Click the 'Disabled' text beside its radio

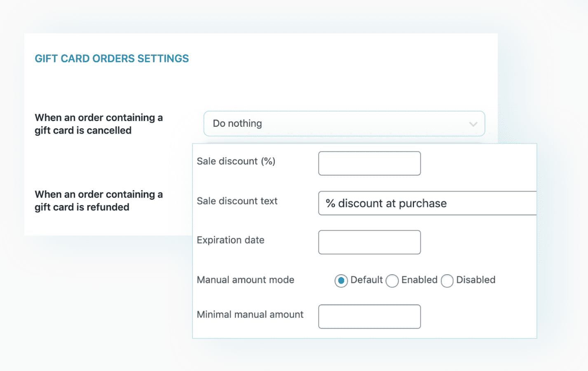(x=476, y=280)
